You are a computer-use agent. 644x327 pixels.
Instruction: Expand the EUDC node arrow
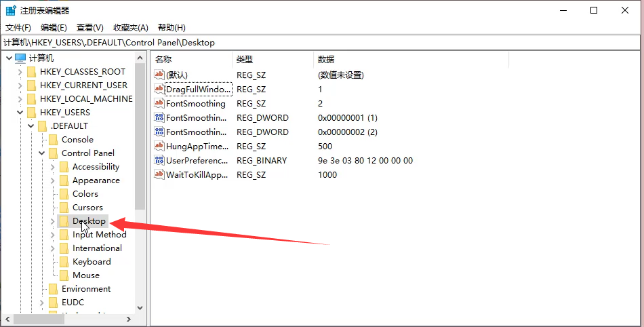pos(41,303)
